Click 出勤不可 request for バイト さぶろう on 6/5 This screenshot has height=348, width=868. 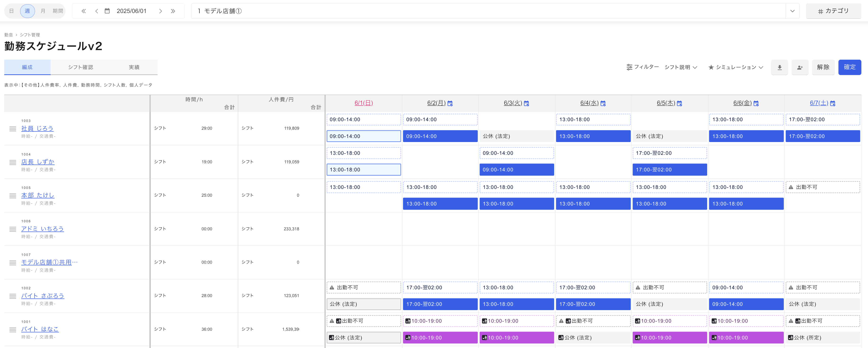point(670,288)
